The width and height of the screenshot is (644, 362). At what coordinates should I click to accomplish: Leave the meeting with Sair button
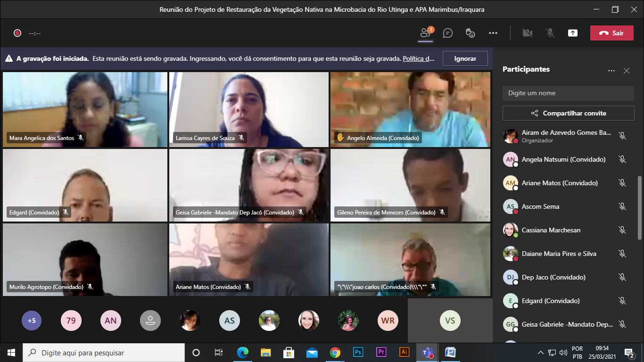[x=611, y=33]
